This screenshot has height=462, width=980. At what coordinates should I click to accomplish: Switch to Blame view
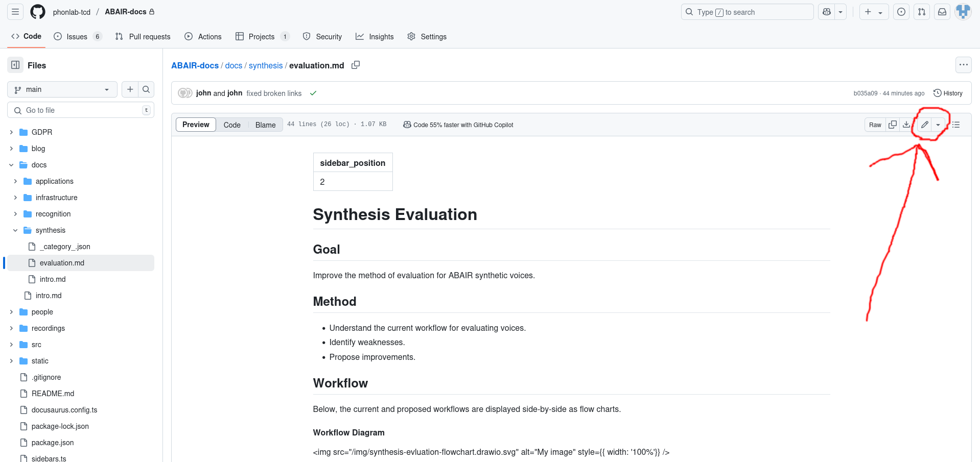(265, 125)
